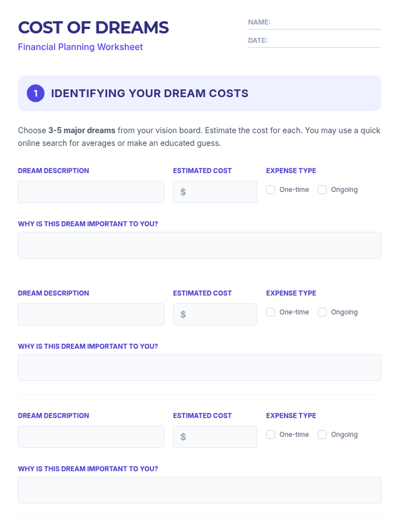Check first dream's Ongoing checkbox
The image size is (399, 532).
[322, 190]
